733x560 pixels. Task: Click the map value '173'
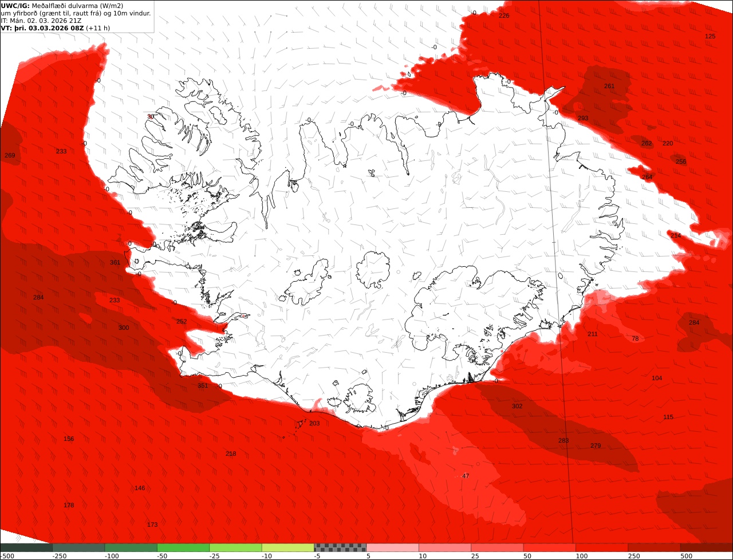[x=152, y=524]
